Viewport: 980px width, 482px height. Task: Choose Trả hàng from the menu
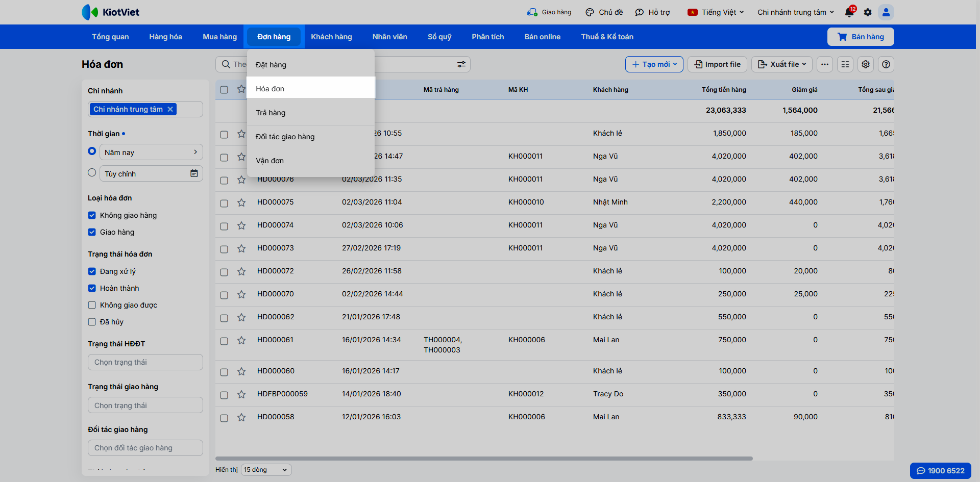tap(271, 113)
